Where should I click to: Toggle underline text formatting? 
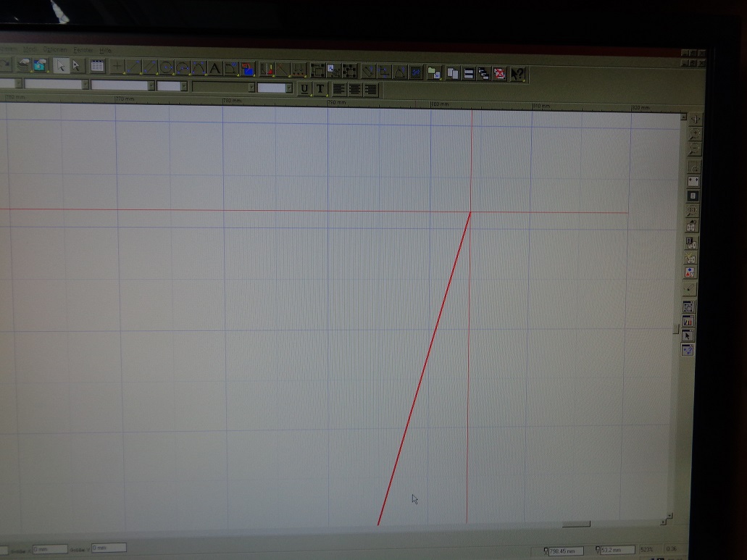coord(304,88)
